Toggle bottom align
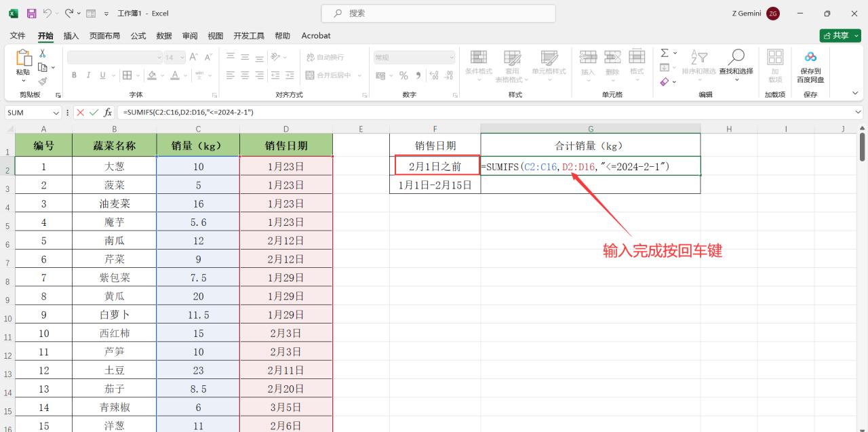 [259, 58]
